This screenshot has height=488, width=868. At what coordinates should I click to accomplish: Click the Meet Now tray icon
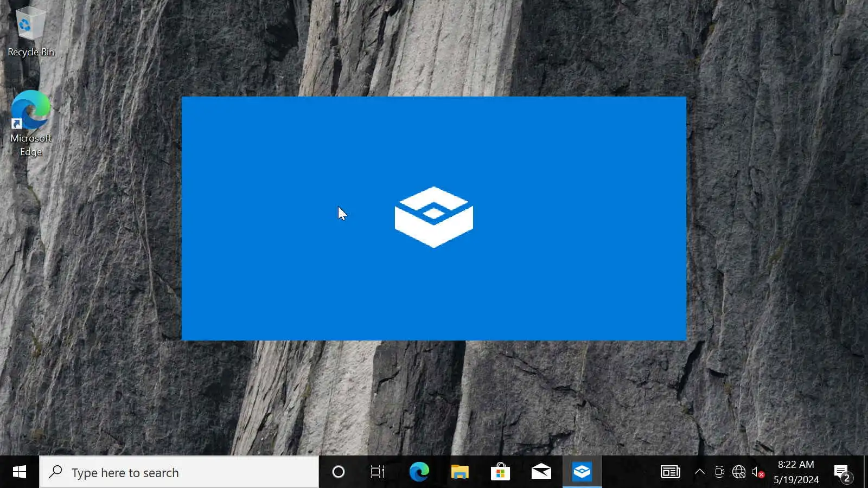[x=719, y=472]
